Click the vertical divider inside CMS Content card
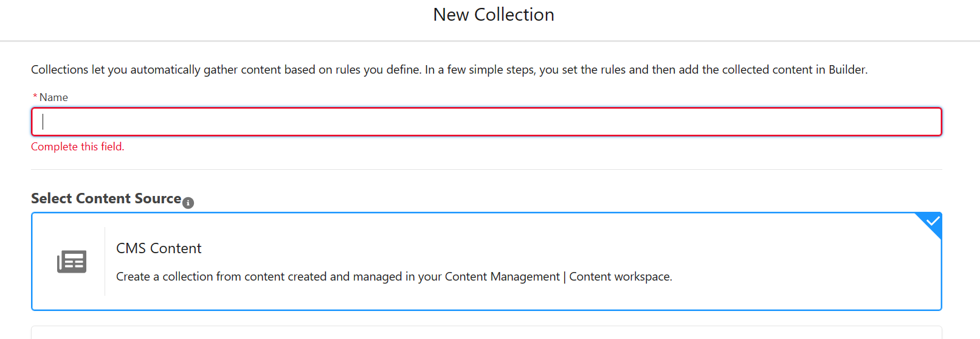This screenshot has height=339, width=980. point(105,262)
